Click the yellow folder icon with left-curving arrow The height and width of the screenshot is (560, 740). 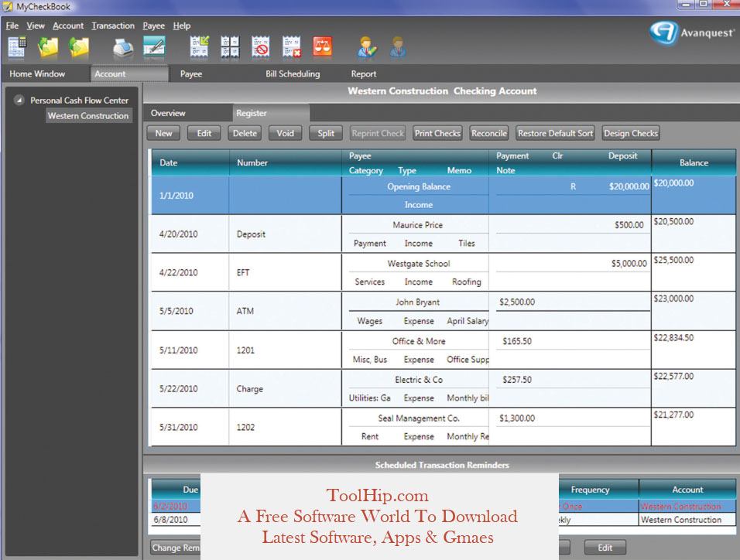[48, 47]
